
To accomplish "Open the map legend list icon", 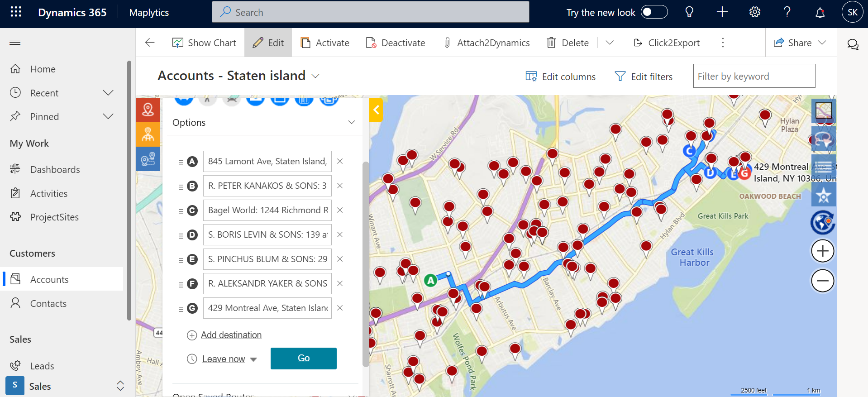I will (824, 167).
